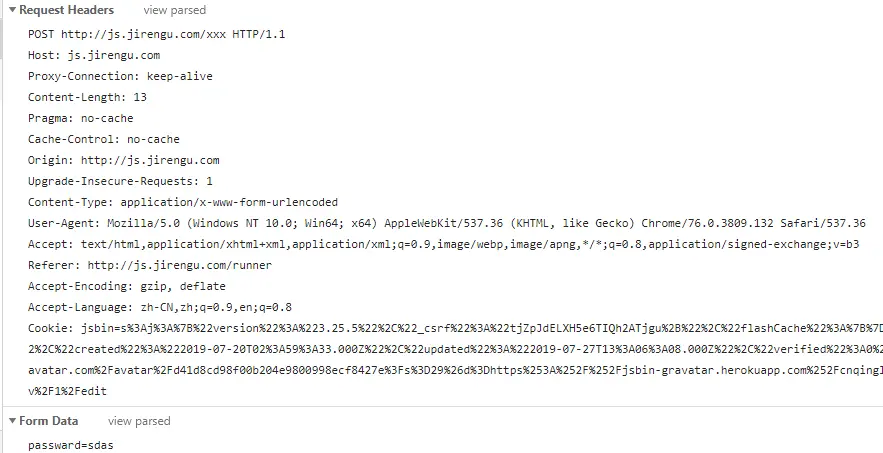
Task: Collapse the Request Headers section triangle
Action: pos(12,10)
